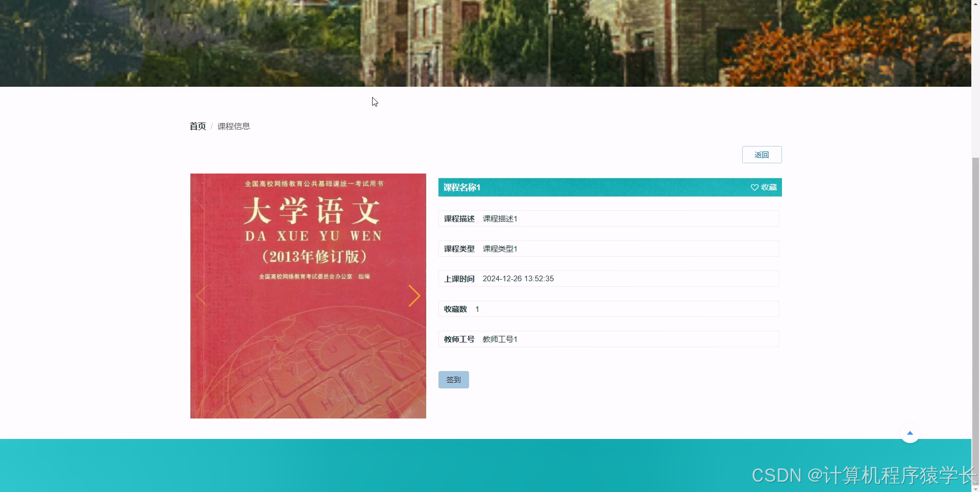Click the 大学语文 course cover image
The image size is (980, 492).
308,296
